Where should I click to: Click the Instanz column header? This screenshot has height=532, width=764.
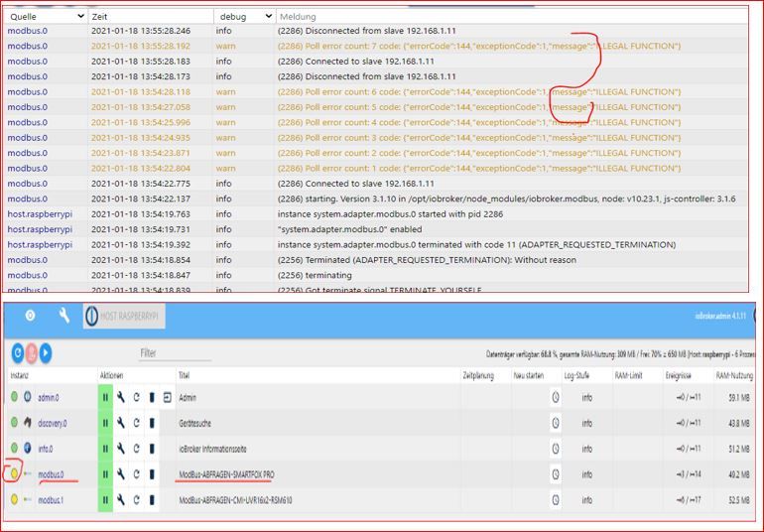(20, 375)
